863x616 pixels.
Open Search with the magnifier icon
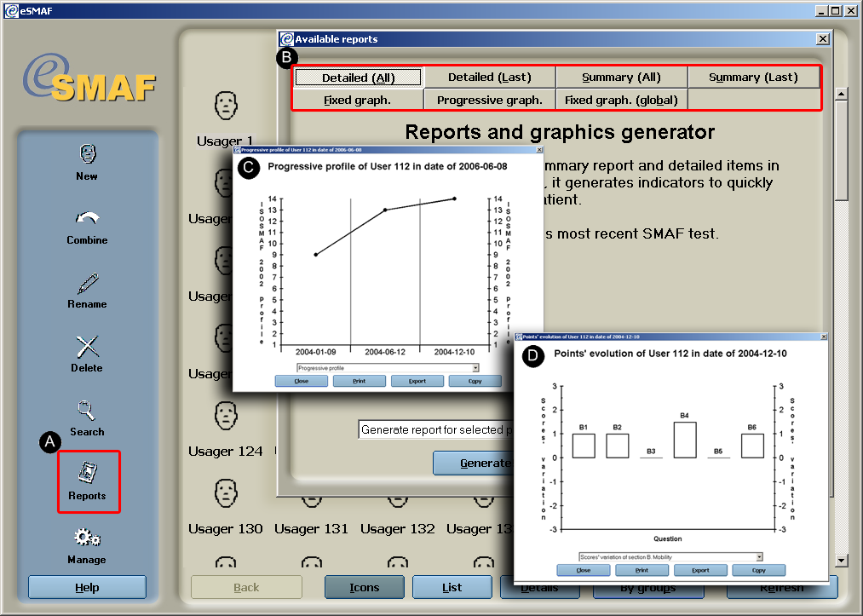point(86,410)
